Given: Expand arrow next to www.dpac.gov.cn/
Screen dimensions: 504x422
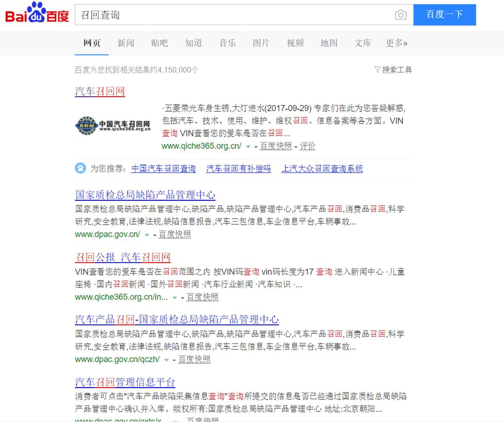Looking at the screenshot, I should click(x=147, y=235).
